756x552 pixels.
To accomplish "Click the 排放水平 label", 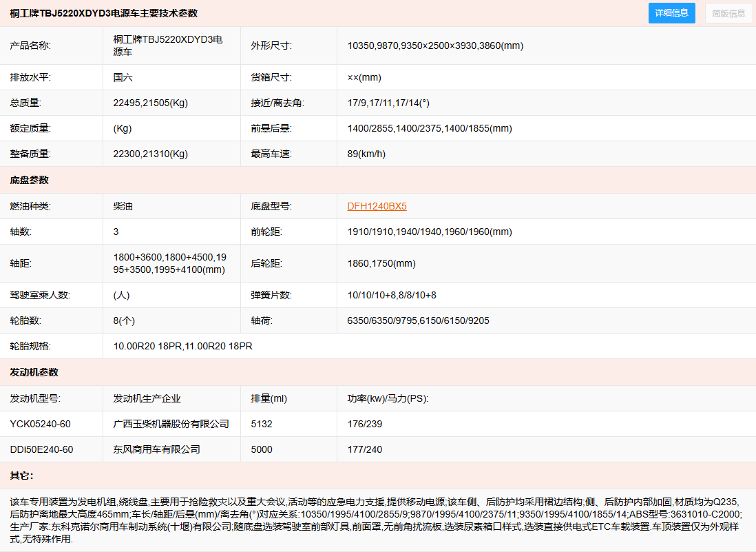I will [30, 77].
